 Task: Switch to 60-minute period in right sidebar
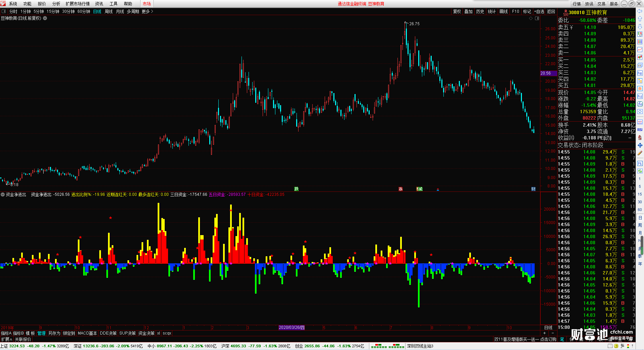pyautogui.click(x=640, y=210)
